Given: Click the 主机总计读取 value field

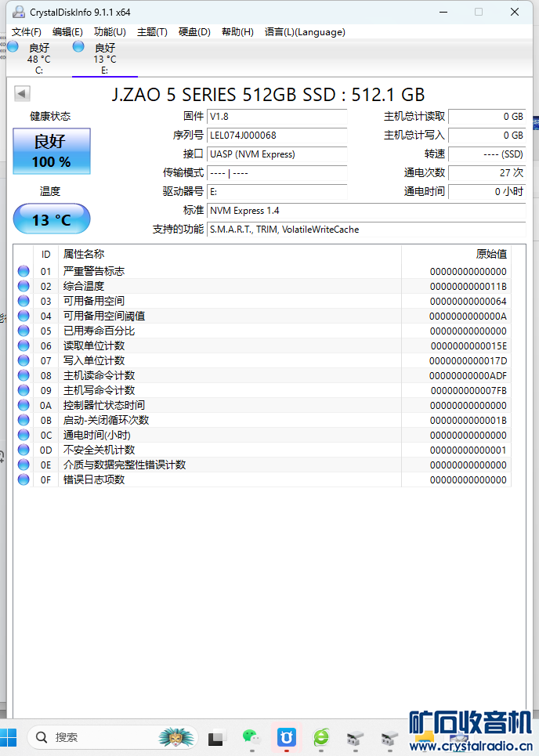Looking at the screenshot, I should 487,117.
